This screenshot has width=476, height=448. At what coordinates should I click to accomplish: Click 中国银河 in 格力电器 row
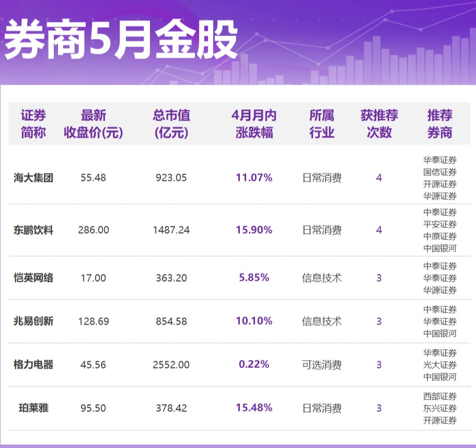click(x=440, y=376)
